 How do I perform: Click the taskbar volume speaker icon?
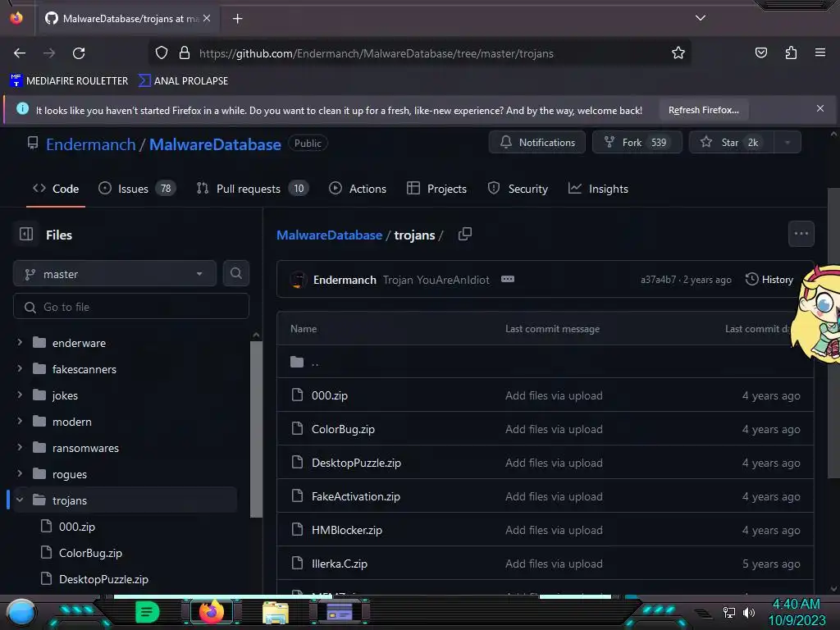(749, 612)
